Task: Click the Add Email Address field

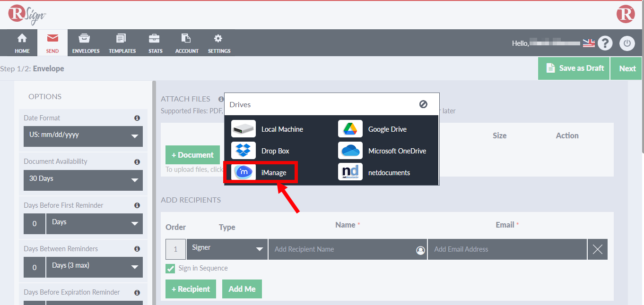Action: pos(507,249)
